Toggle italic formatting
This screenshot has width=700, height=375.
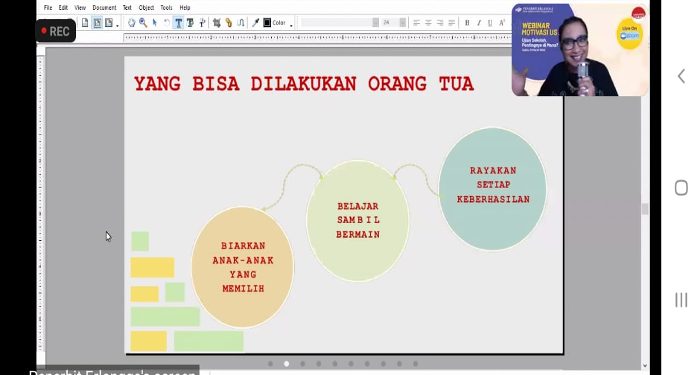click(479, 23)
